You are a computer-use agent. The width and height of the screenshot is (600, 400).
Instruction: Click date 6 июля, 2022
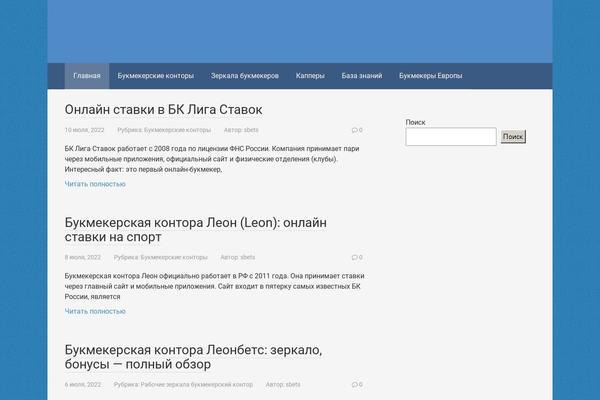[83, 385]
